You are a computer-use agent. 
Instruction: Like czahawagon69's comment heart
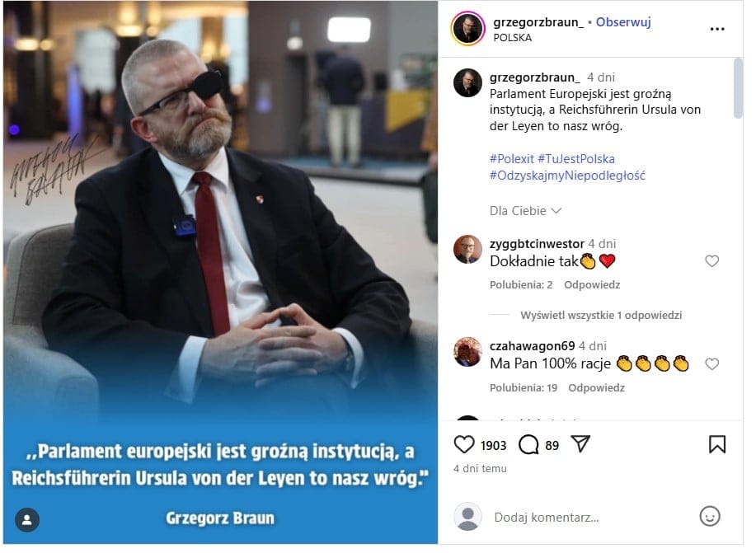click(712, 363)
